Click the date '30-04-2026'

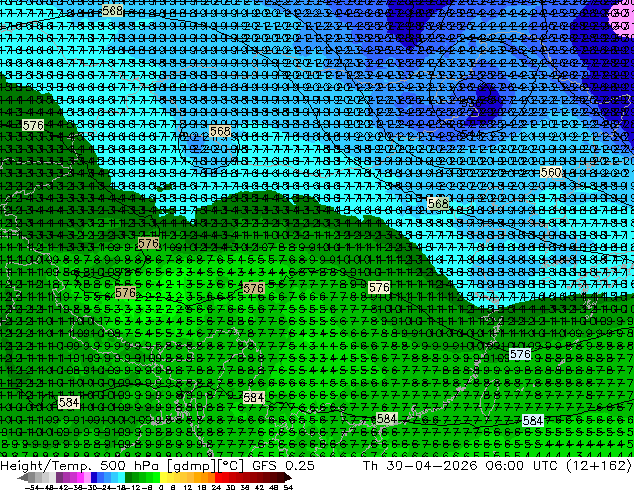coord(431,466)
